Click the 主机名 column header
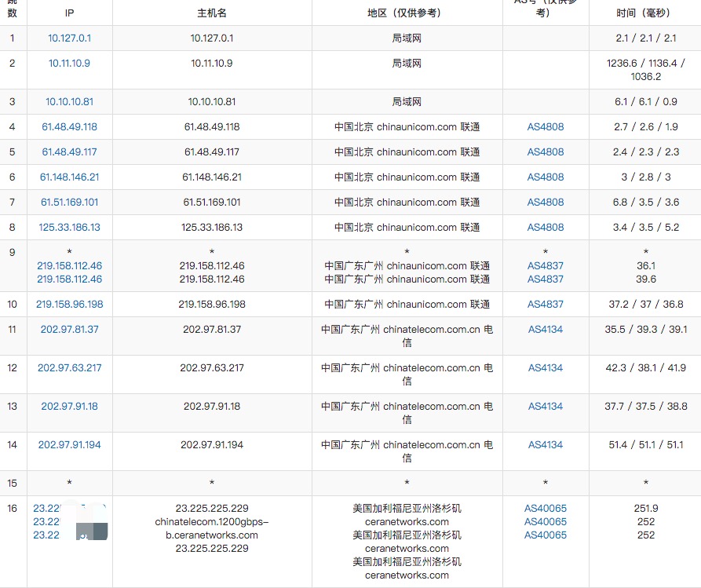This screenshot has height=588, width=701. [x=212, y=13]
